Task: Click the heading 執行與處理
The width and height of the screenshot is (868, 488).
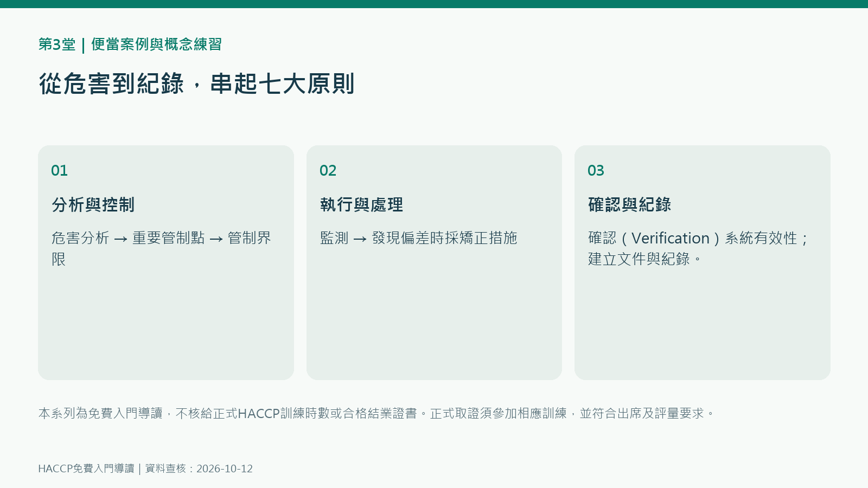Action: tap(361, 205)
